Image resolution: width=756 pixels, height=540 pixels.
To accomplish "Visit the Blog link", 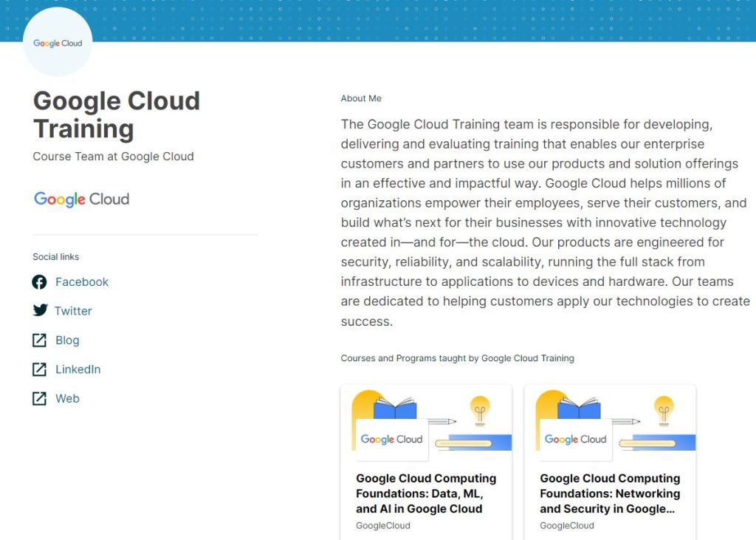I will coord(67,341).
